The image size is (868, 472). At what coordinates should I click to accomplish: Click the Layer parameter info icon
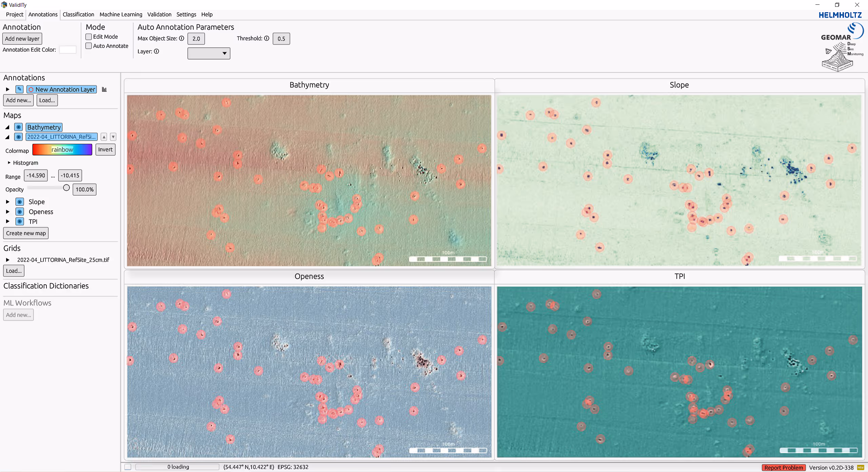156,51
